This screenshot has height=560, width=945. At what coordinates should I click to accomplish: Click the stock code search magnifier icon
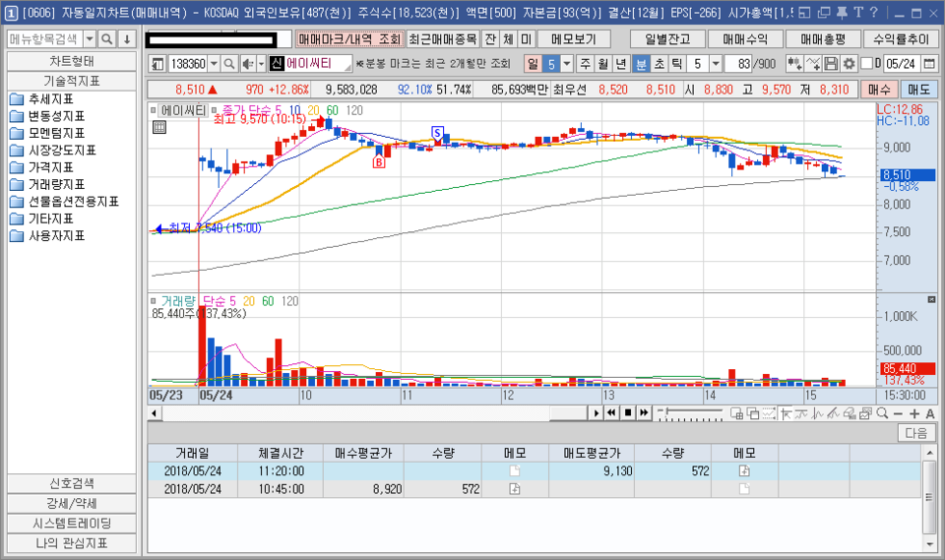(x=229, y=63)
